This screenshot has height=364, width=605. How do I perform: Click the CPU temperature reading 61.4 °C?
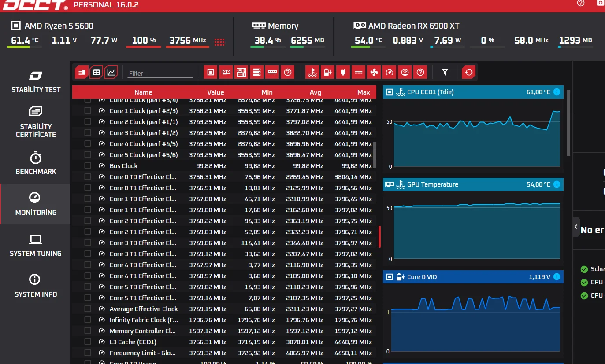point(25,40)
